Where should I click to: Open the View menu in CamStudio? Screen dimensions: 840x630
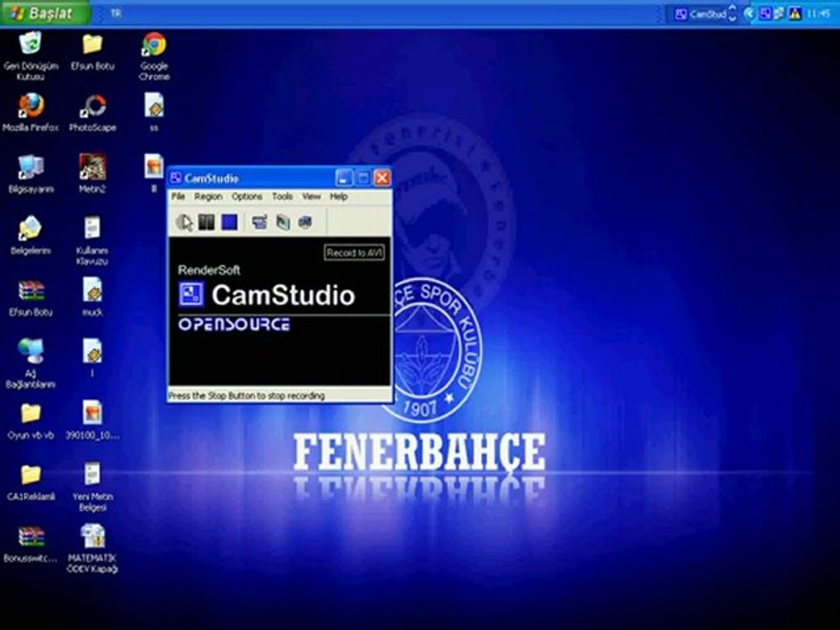tap(311, 197)
